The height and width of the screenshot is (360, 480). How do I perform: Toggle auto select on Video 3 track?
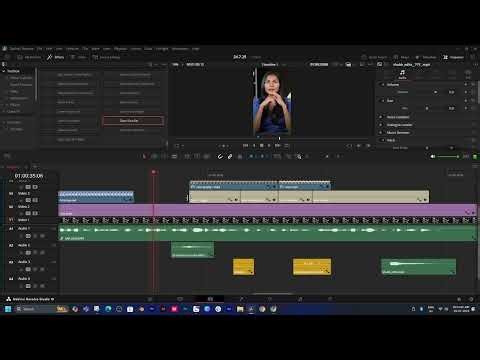tap(28, 200)
